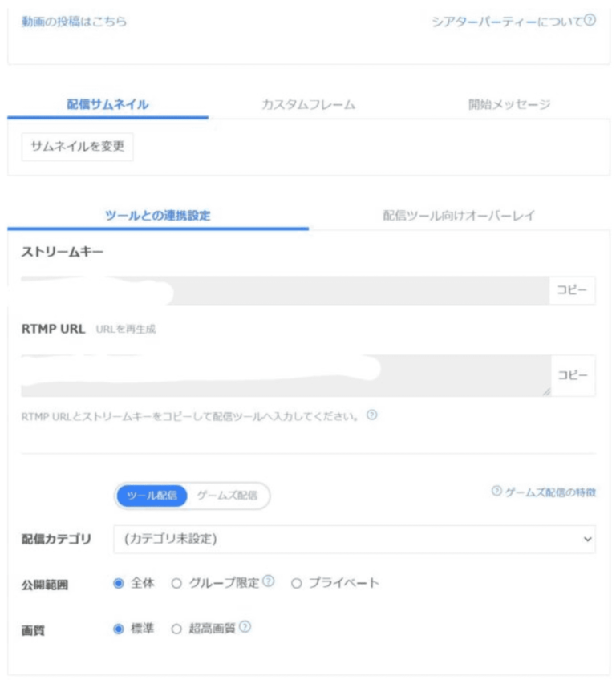This screenshot has width=616, height=680.
Task: Click the サムネイルを変更 button
Action: [x=77, y=147]
